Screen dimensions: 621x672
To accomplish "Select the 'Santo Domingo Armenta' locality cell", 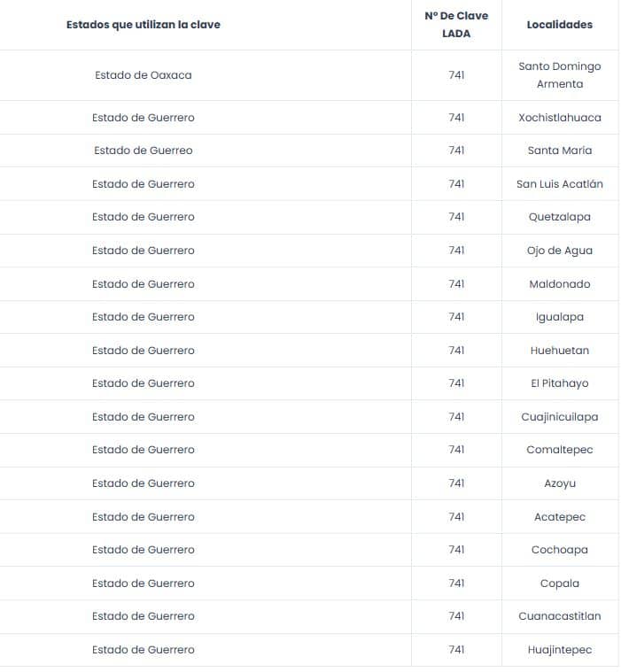I will (x=560, y=75).
